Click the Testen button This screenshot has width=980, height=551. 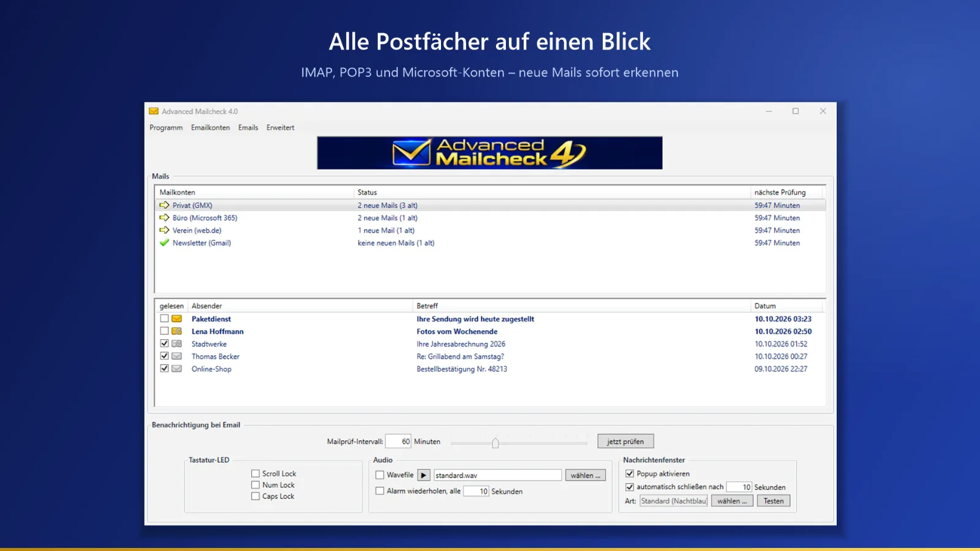[774, 501]
